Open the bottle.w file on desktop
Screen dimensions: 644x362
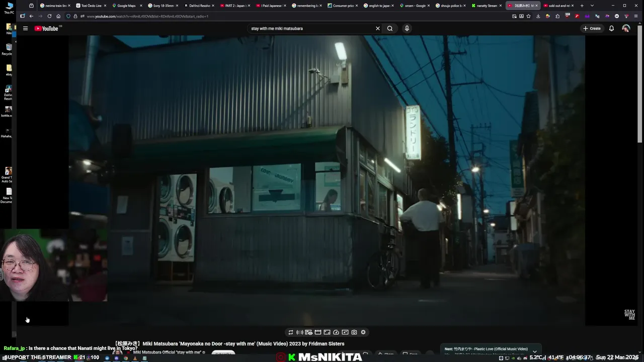click(x=8, y=111)
